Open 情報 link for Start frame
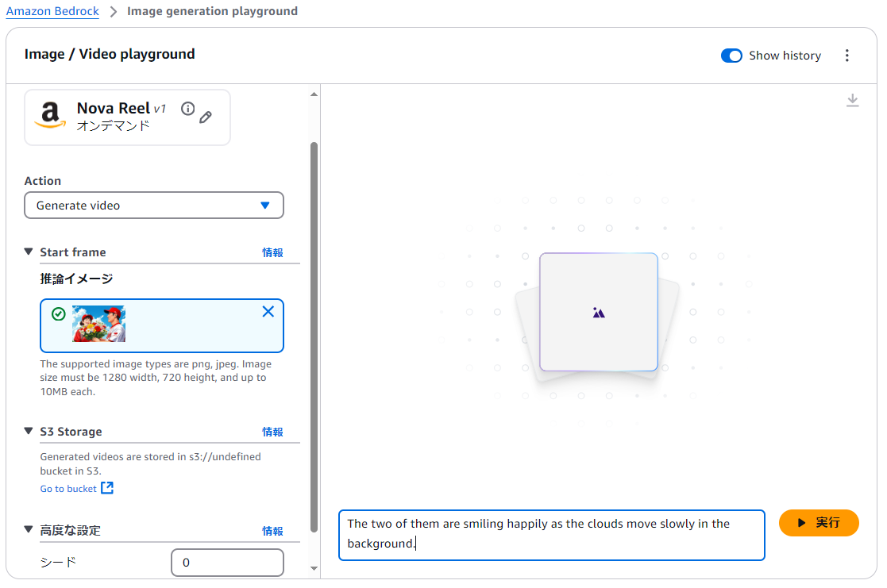 (x=272, y=252)
